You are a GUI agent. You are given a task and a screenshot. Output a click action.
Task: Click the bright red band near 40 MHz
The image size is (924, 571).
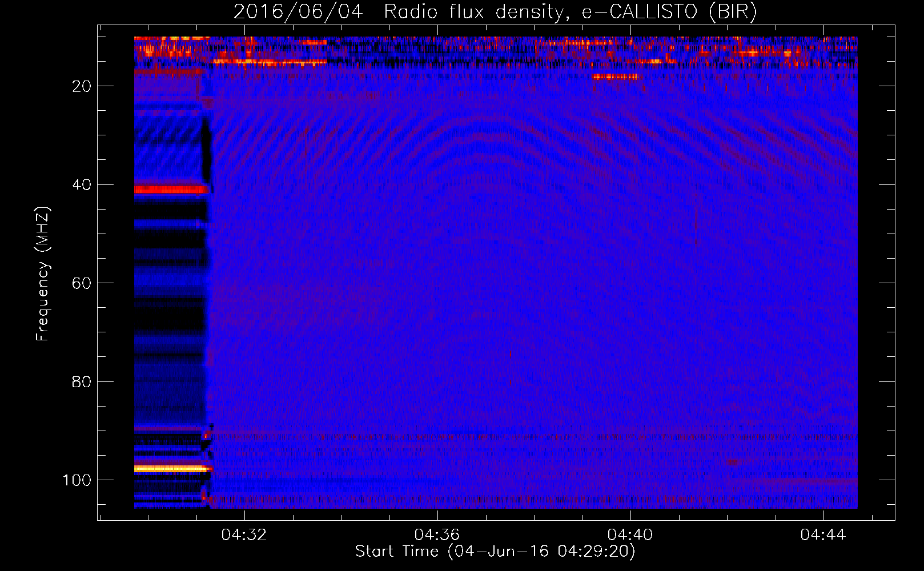pos(171,189)
